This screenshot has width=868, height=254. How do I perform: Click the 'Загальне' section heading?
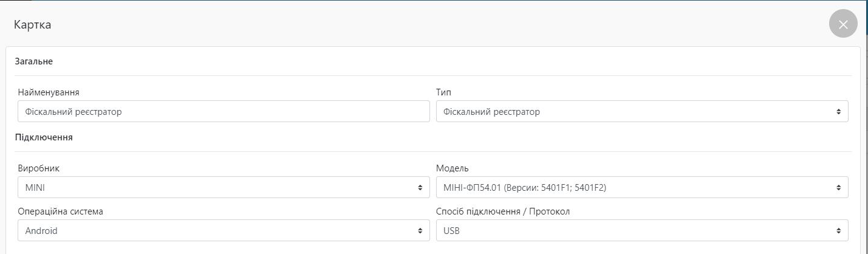pos(33,61)
